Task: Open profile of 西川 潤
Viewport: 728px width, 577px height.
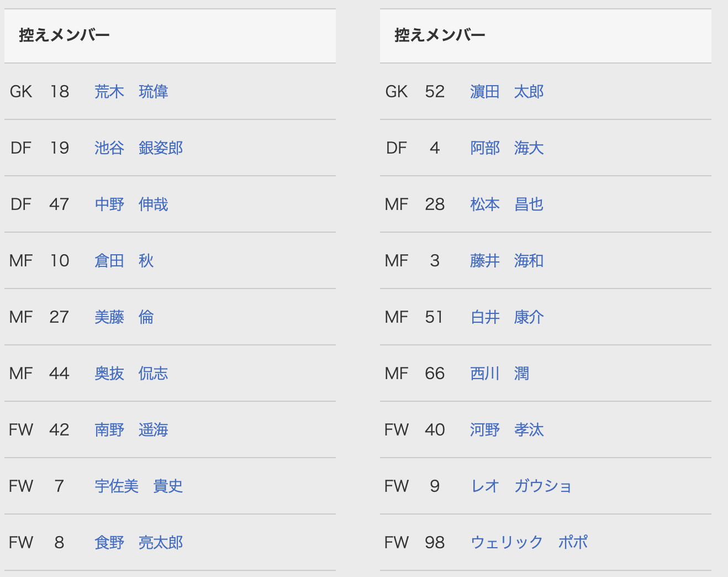Action: pyautogui.click(x=500, y=374)
